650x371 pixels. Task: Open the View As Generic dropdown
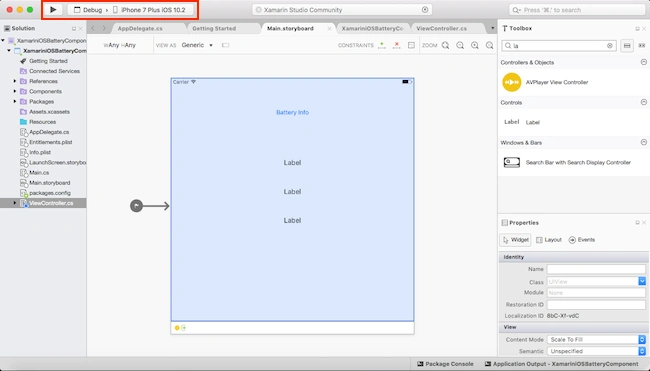(197, 45)
